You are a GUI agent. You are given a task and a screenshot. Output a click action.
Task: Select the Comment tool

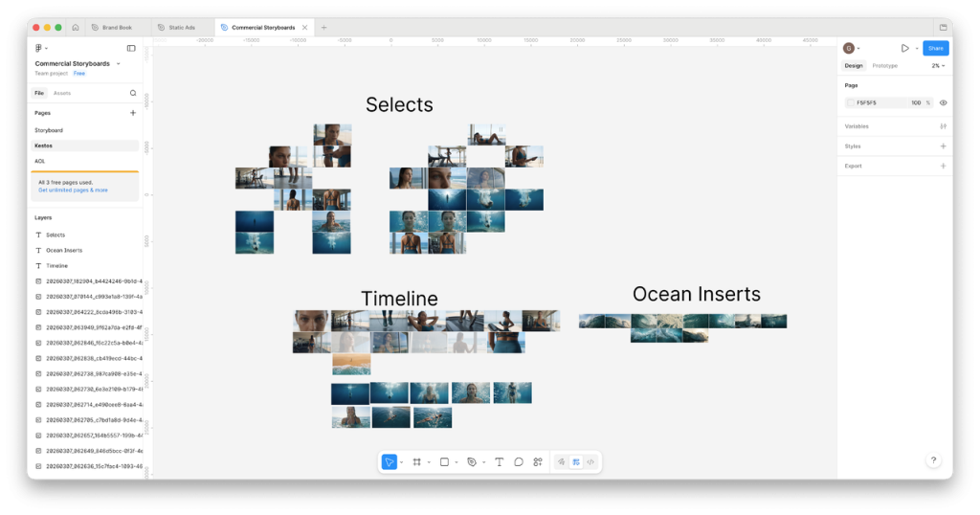[x=518, y=461]
